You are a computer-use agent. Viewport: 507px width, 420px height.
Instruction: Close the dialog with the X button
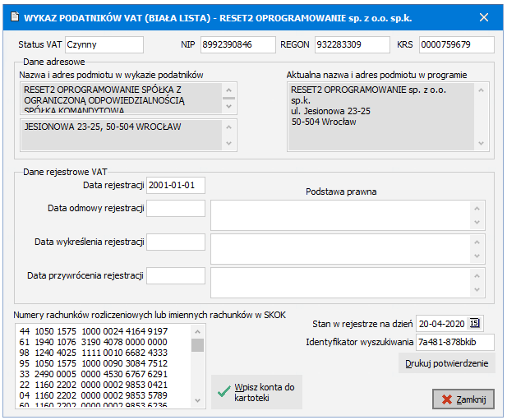click(484, 17)
